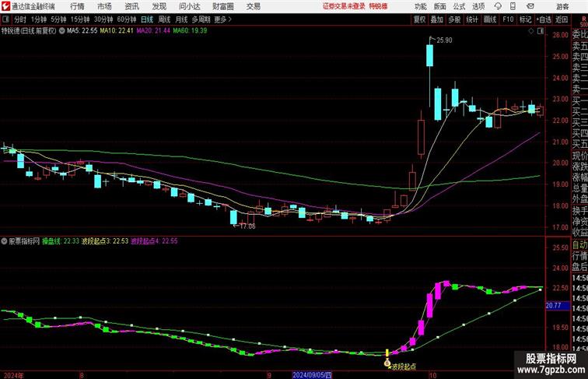Open the 功能 menu

(421, 6)
